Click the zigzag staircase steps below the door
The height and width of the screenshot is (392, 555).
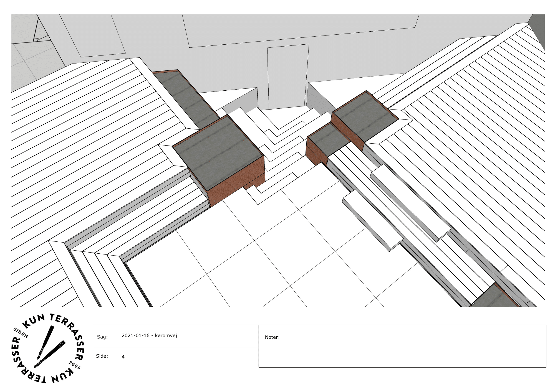(283, 144)
